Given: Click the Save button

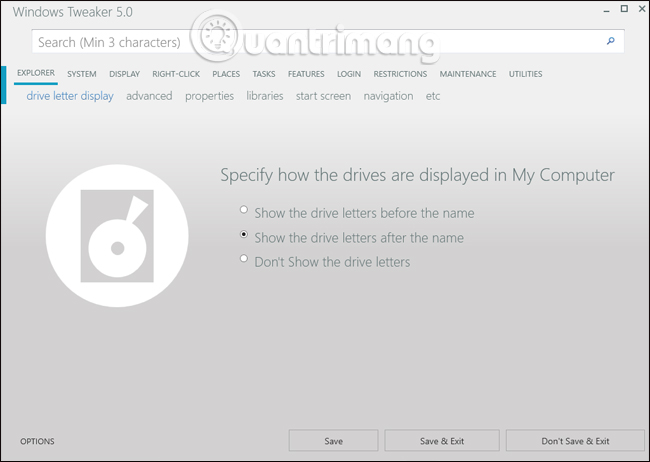Looking at the screenshot, I should tap(333, 440).
